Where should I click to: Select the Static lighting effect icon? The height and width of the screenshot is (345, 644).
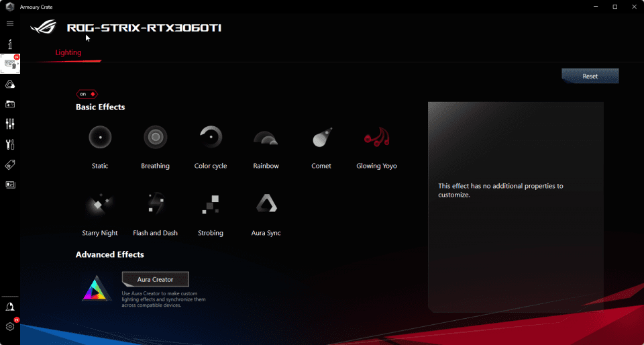pyautogui.click(x=100, y=137)
